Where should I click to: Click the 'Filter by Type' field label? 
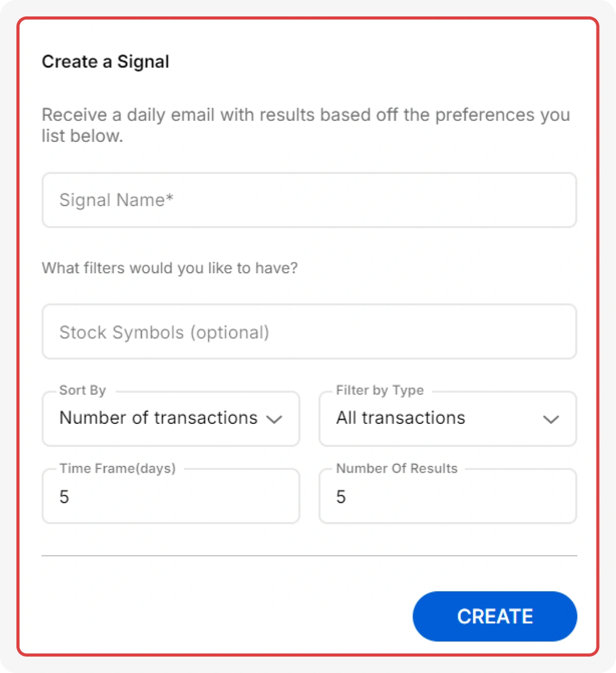380,390
